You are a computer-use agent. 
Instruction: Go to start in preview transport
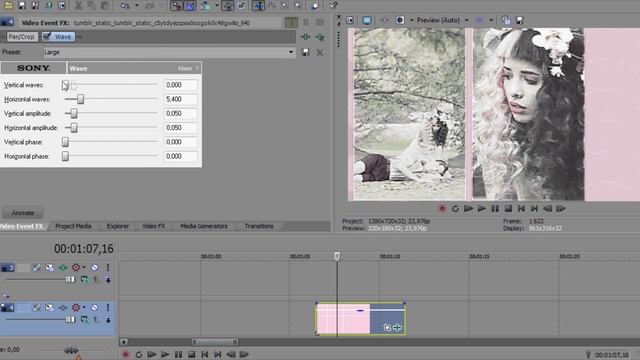(521, 209)
